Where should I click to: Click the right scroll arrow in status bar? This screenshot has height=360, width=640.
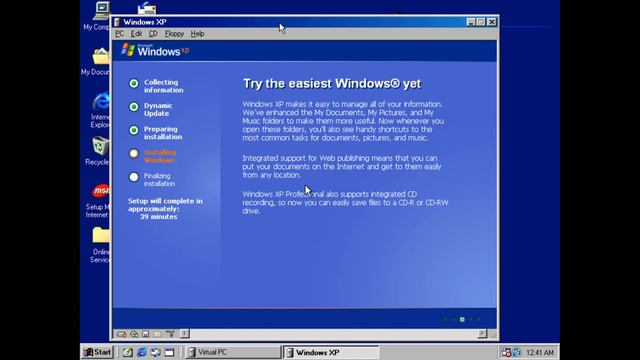482,334
